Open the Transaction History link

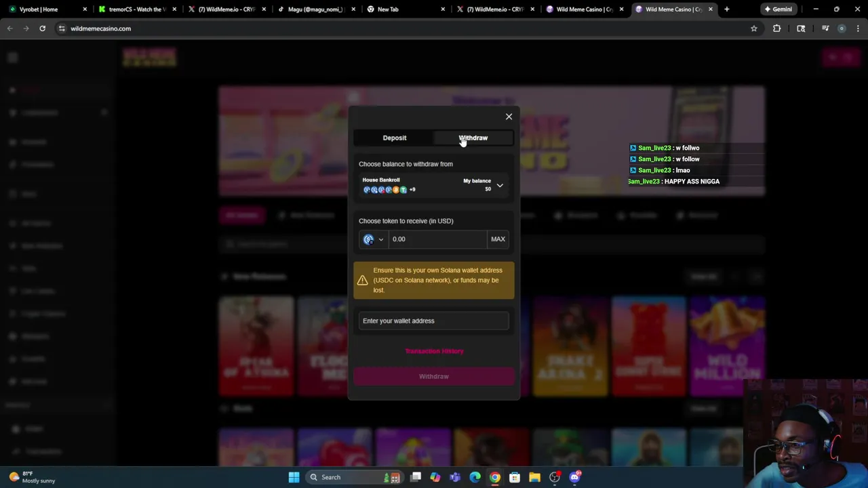(434, 351)
